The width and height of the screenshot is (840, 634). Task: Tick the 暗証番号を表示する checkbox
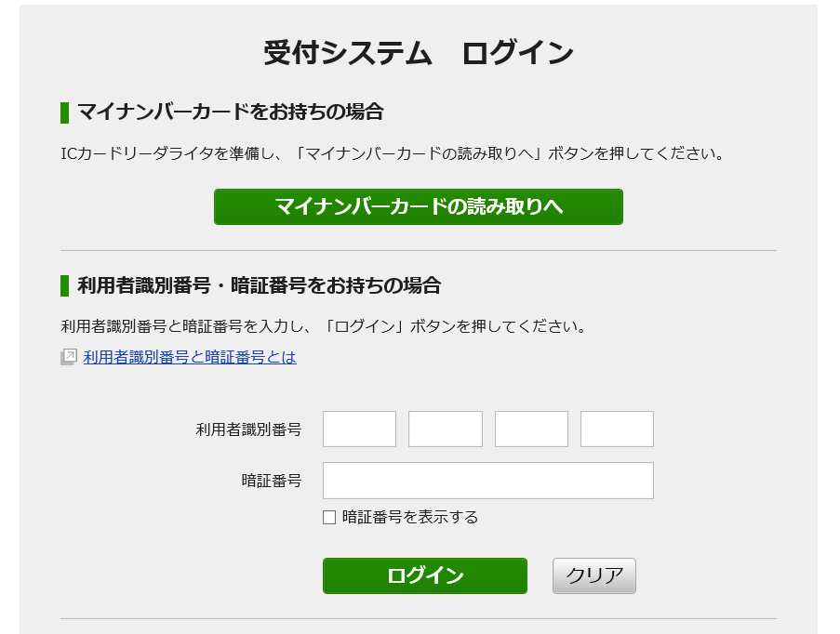pyautogui.click(x=329, y=517)
